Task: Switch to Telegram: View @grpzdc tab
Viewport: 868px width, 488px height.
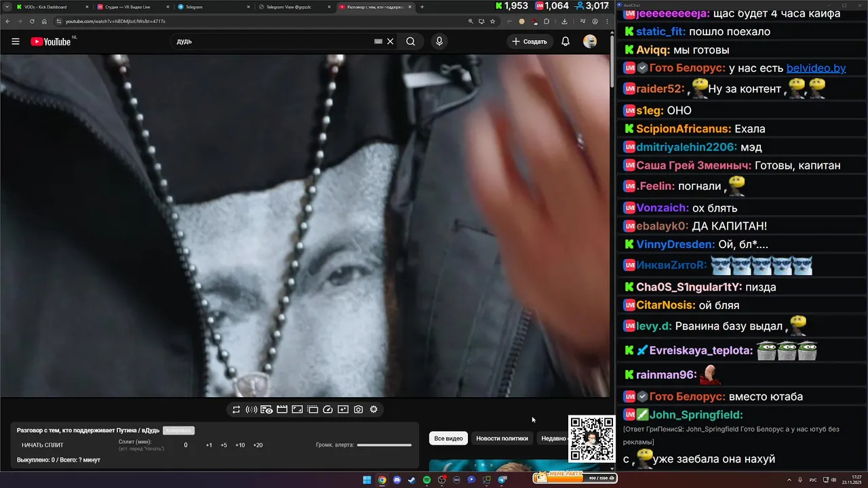Action: coord(294,7)
